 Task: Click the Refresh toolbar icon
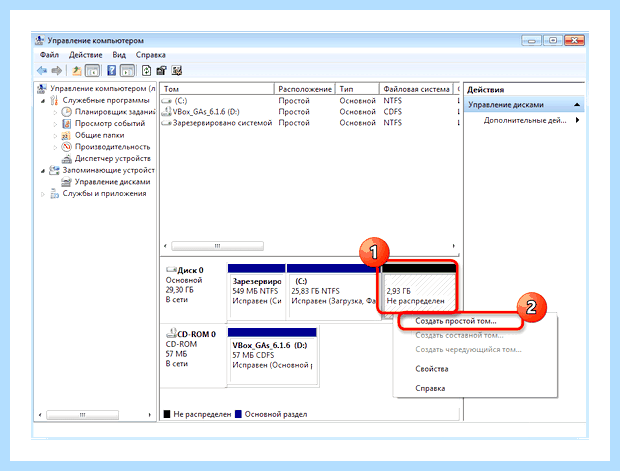pyautogui.click(x=146, y=71)
